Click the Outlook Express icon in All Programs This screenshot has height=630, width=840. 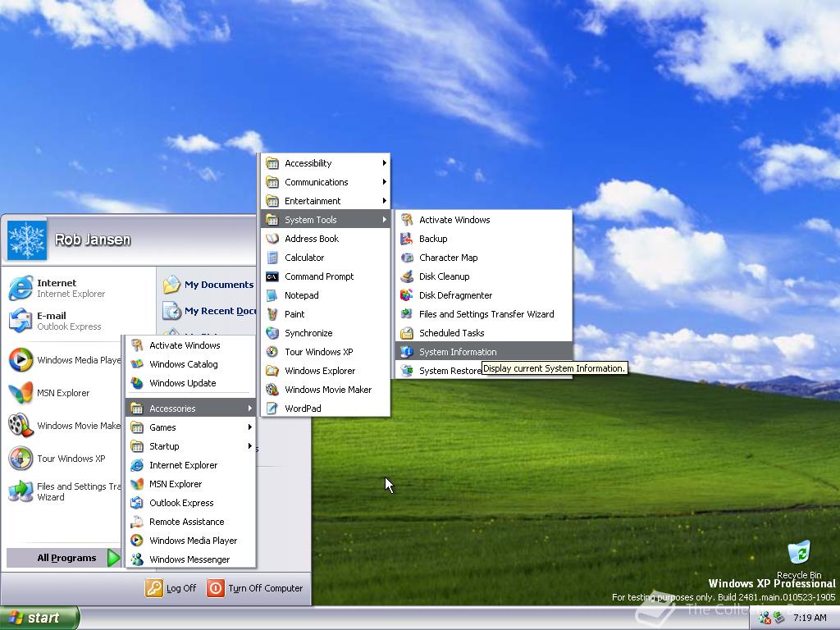point(137,503)
